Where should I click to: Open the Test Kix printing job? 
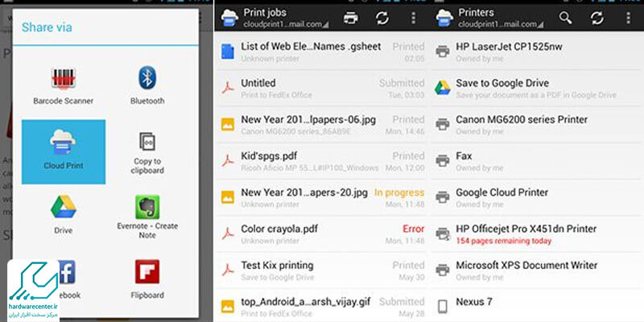[321, 270]
